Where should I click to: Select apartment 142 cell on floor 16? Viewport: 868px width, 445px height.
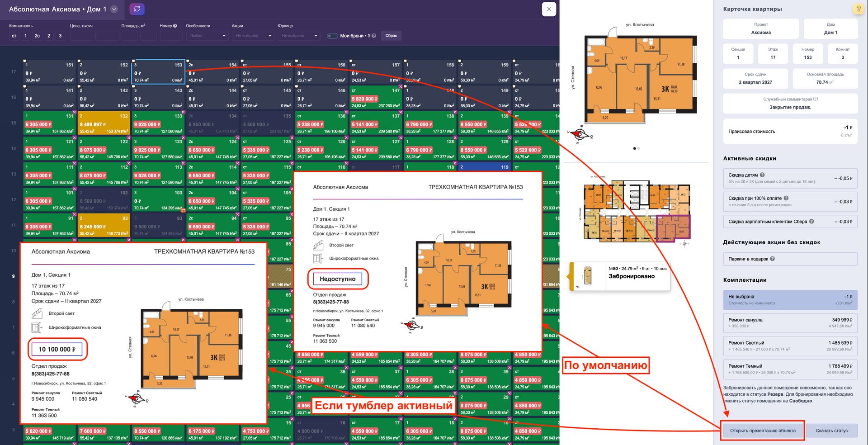pos(104,97)
